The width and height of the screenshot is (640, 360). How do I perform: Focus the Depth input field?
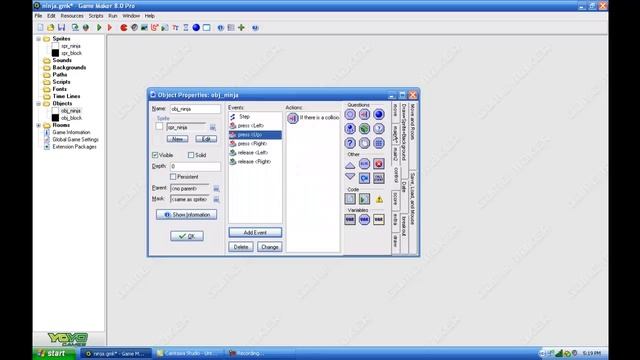(x=195, y=166)
